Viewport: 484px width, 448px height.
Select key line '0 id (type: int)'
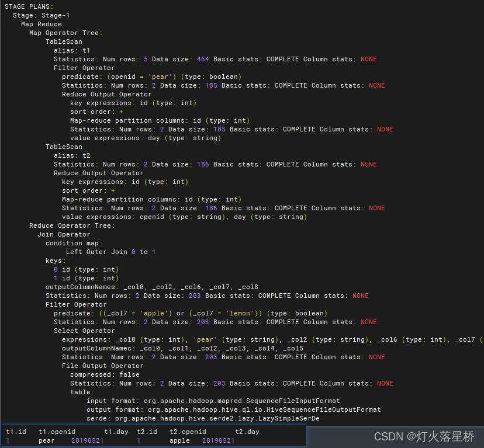pyautogui.click(x=86, y=269)
